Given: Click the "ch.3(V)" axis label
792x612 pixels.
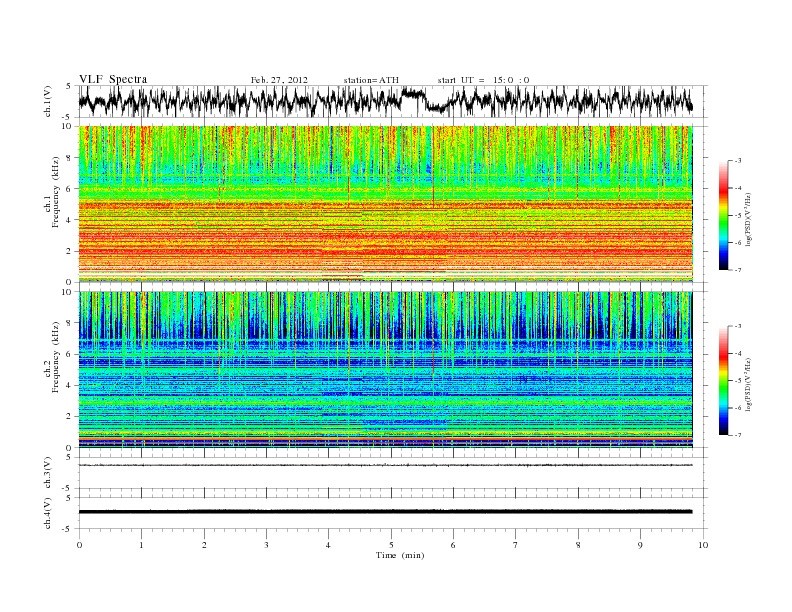Looking at the screenshot, I should tap(48, 473).
